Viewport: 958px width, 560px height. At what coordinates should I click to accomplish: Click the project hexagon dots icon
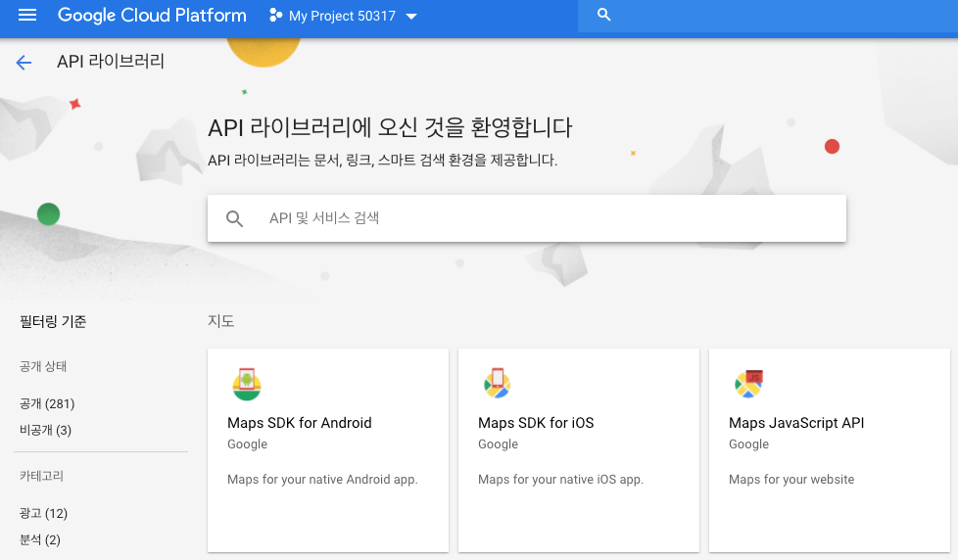pyautogui.click(x=275, y=16)
